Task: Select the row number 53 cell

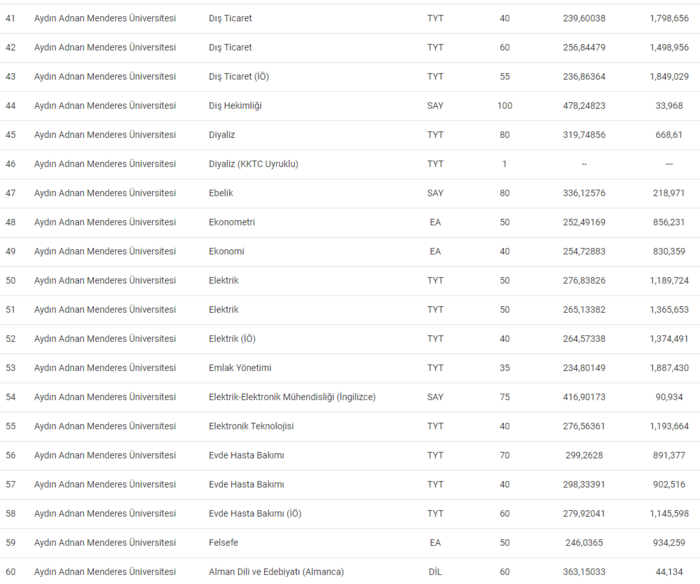Action: click(11, 368)
